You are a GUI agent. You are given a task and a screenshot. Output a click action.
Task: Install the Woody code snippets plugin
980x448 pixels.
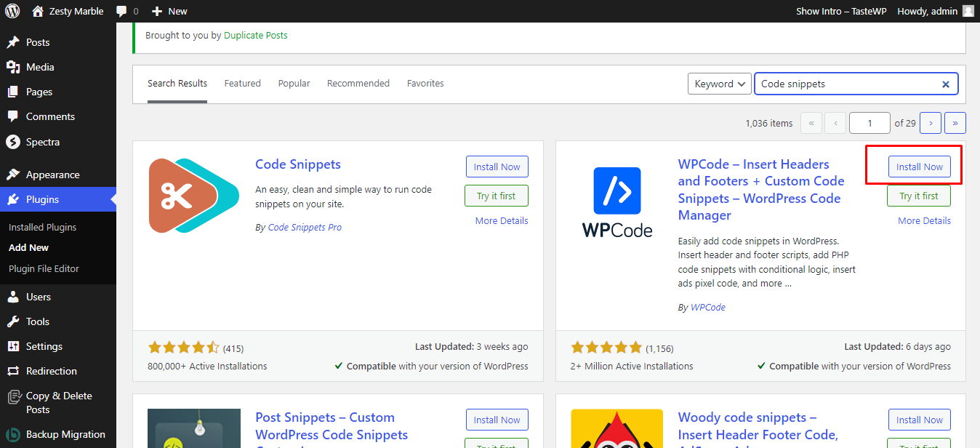[920, 420]
